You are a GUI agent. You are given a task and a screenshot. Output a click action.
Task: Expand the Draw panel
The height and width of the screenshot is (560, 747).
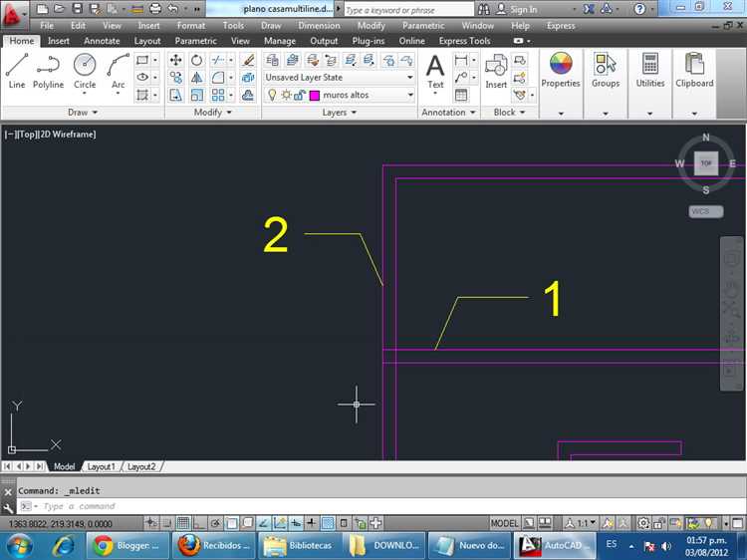83,113
